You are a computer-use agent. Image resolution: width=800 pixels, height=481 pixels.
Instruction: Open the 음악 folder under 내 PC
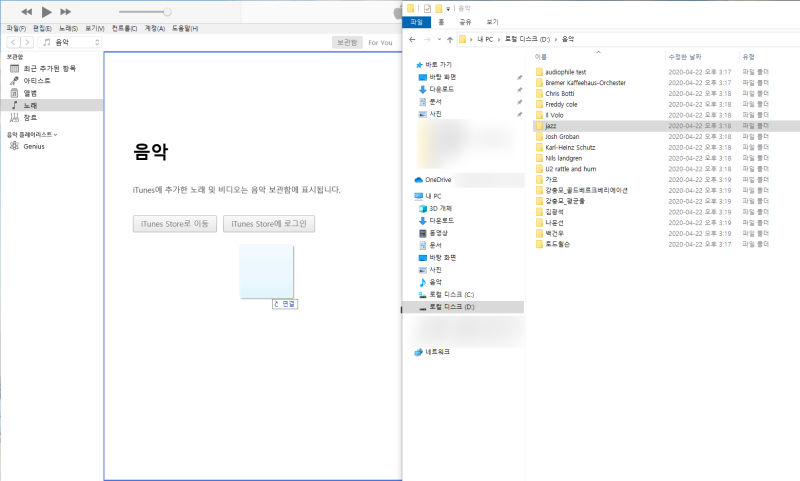click(x=435, y=282)
